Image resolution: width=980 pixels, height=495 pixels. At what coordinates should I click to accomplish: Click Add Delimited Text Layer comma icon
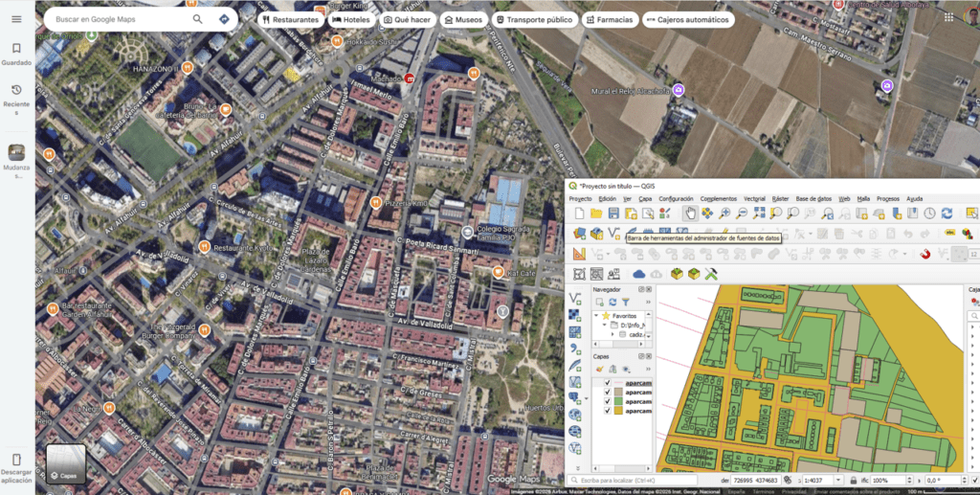click(x=575, y=349)
